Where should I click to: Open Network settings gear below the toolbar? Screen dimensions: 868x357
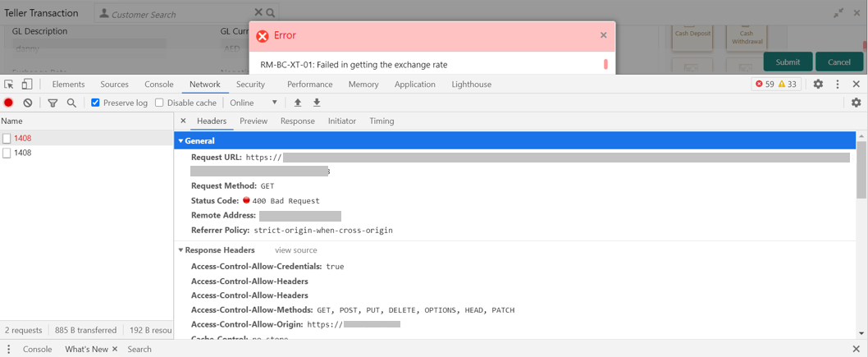tap(856, 103)
